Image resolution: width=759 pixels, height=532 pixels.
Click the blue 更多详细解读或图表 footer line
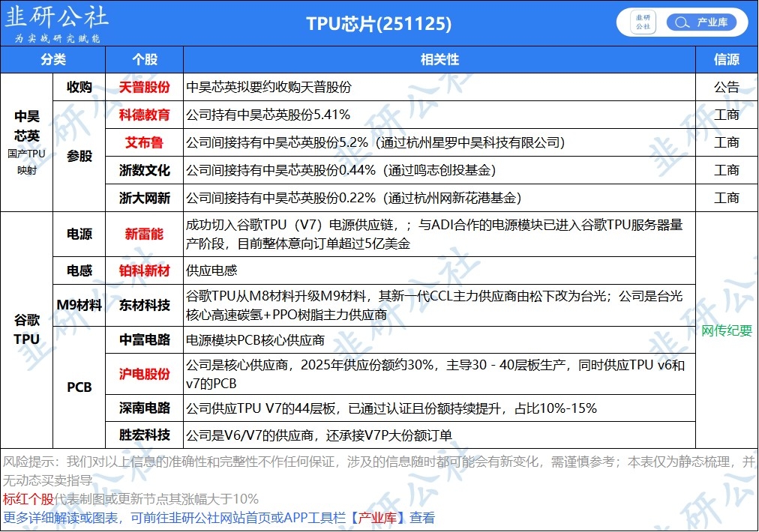[x=219, y=518]
